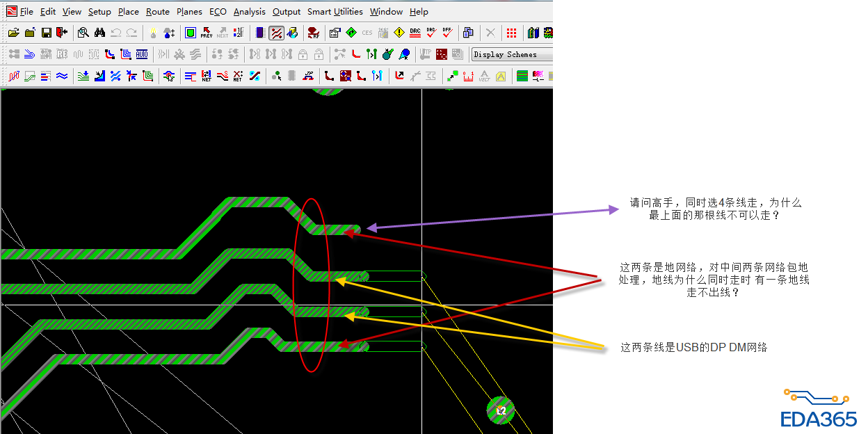Run batch DRC with red underline icon

point(415,33)
